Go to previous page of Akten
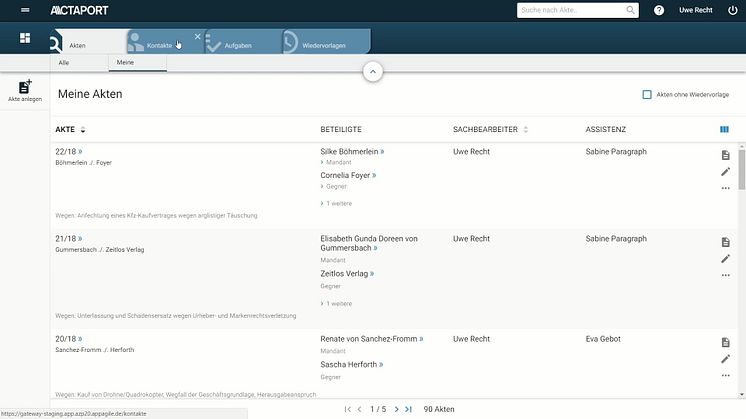Image resolution: width=746 pixels, height=419 pixels. point(360,409)
